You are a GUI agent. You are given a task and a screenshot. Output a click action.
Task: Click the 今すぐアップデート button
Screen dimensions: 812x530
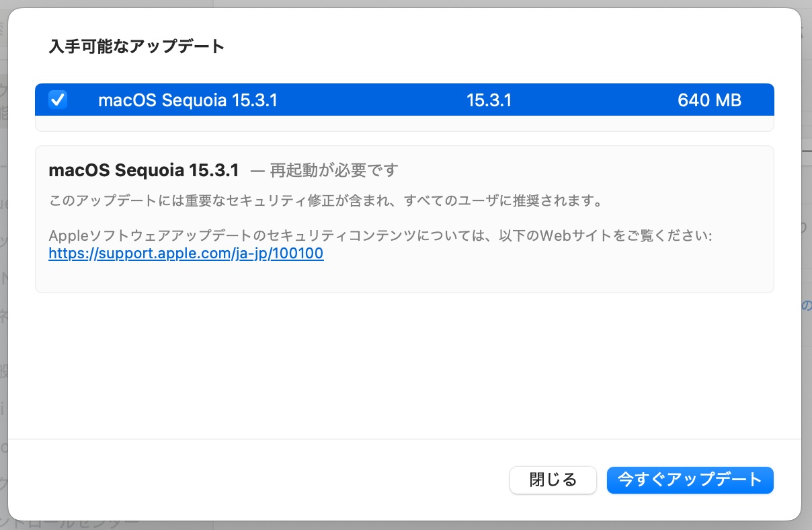[x=690, y=480]
